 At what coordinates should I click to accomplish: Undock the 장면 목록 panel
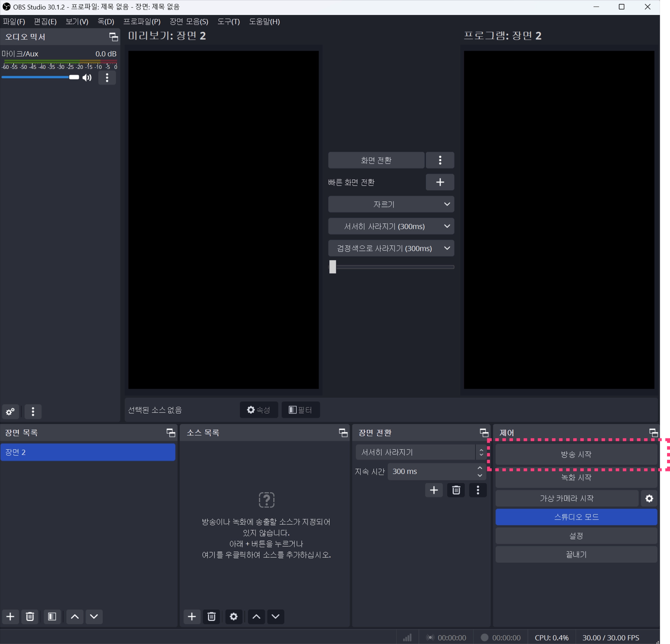coord(170,432)
